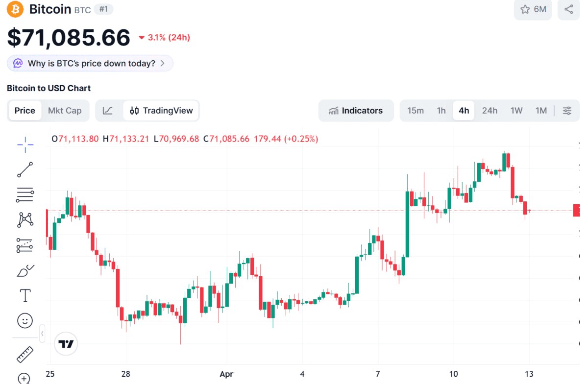Switch chart to Mkt Cap view
The height and width of the screenshot is (384, 588).
(x=65, y=111)
